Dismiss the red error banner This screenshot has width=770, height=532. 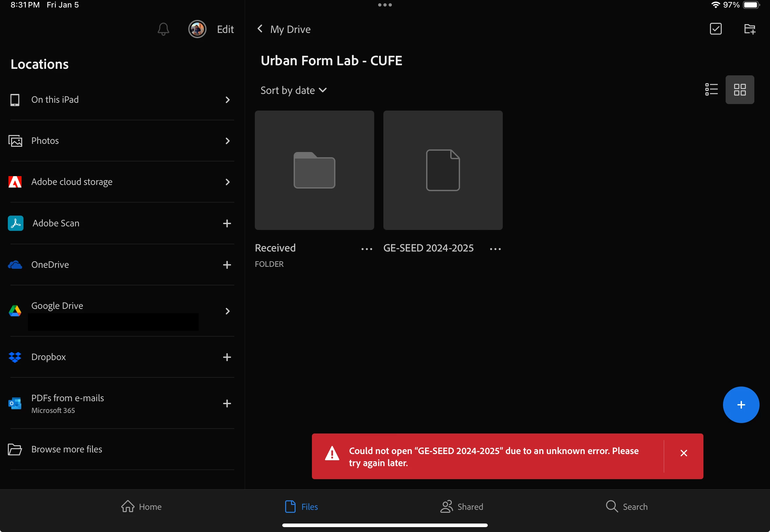point(683,453)
